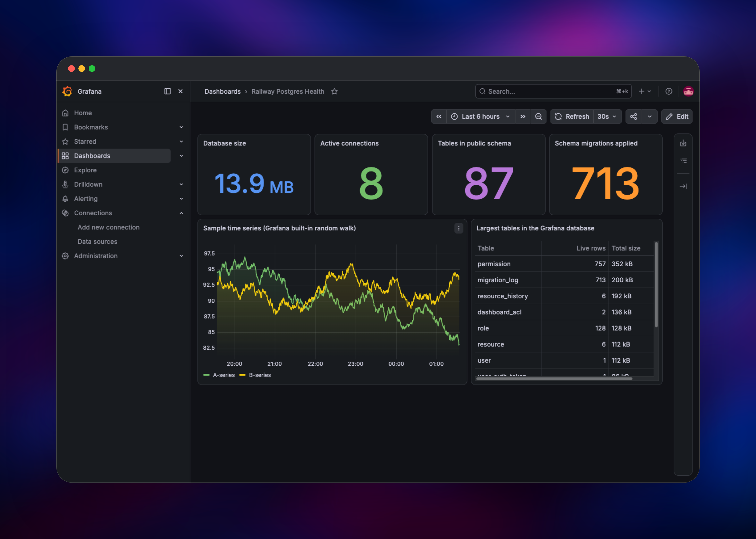Click the vertical scrollbar in tables panel
This screenshot has width=756, height=539.
pos(656,285)
